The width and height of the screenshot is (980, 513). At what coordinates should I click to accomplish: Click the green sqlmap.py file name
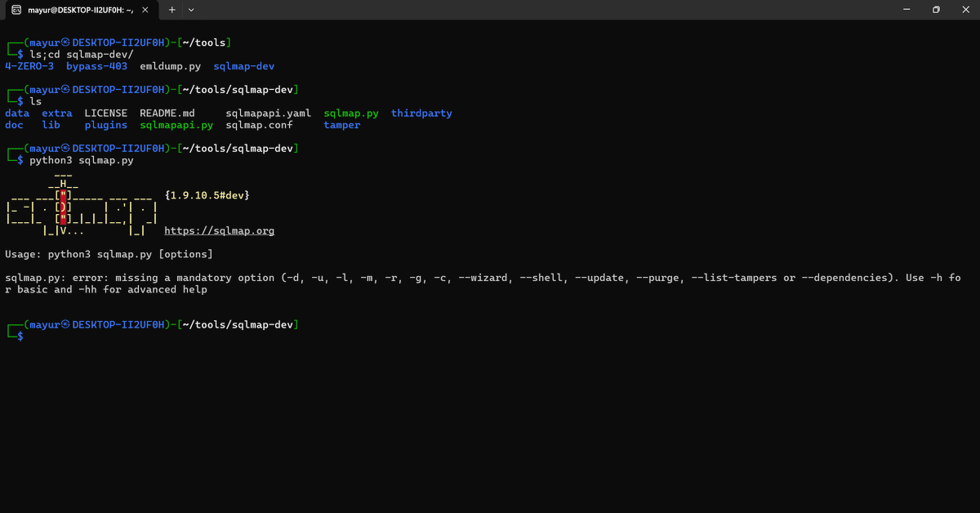[351, 114]
